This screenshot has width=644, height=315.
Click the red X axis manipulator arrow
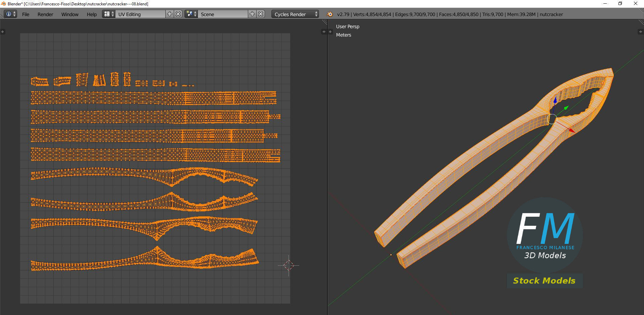coord(571,130)
